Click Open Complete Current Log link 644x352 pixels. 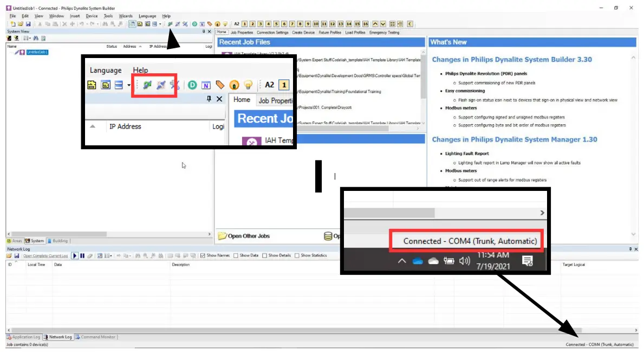coord(45,256)
